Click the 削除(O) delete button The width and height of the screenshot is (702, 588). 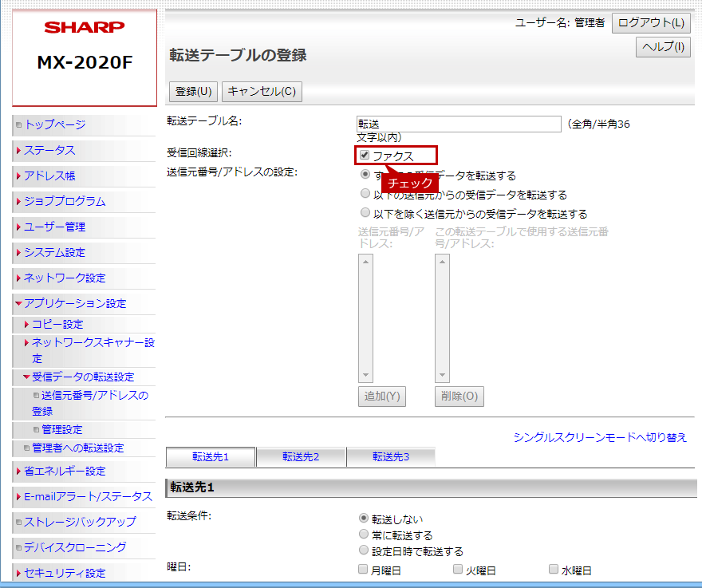pyautogui.click(x=459, y=397)
